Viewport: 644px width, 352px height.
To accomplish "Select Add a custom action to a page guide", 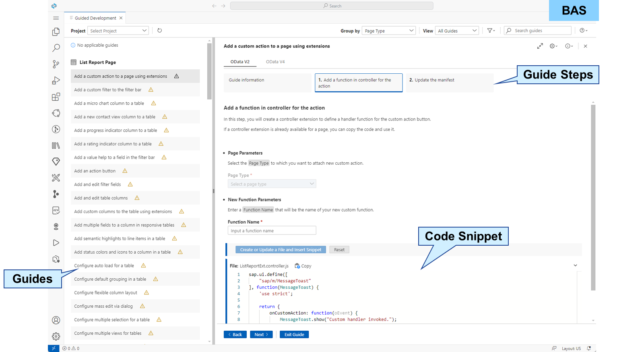I will tap(135, 76).
